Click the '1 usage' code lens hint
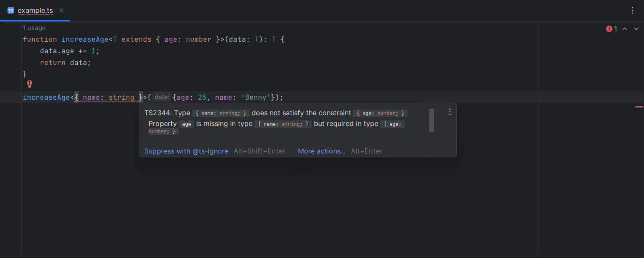644x258 pixels. pyautogui.click(x=34, y=28)
